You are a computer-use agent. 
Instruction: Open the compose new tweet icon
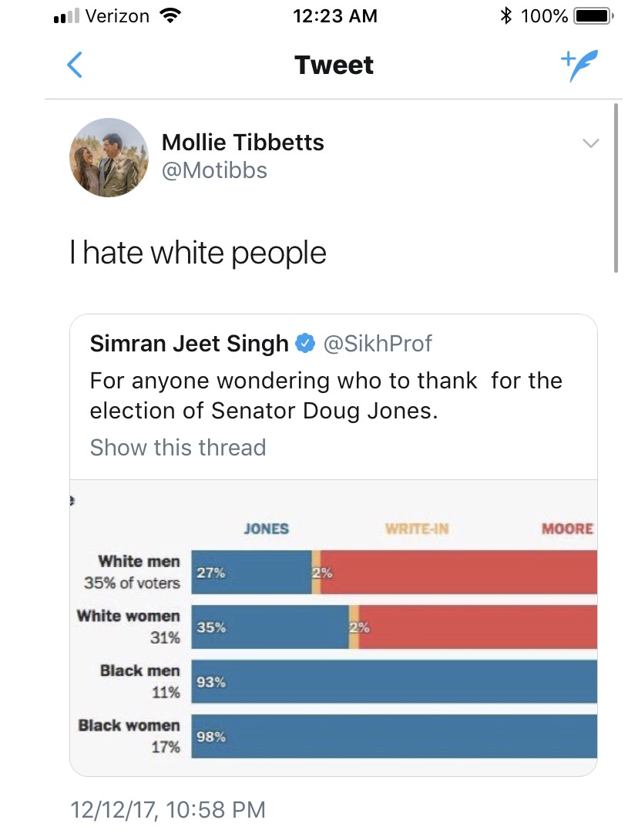pos(579,66)
